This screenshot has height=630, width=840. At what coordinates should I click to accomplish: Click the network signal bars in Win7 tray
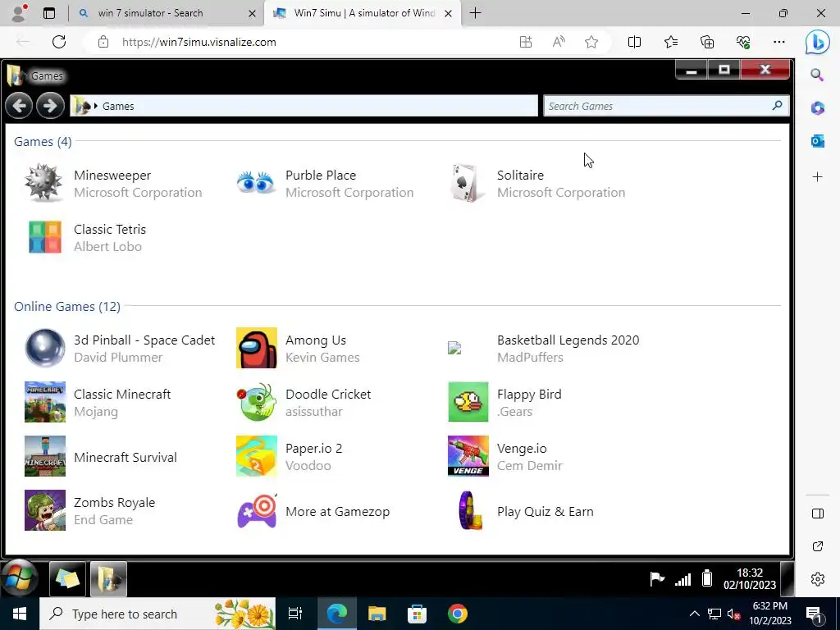pos(682,579)
